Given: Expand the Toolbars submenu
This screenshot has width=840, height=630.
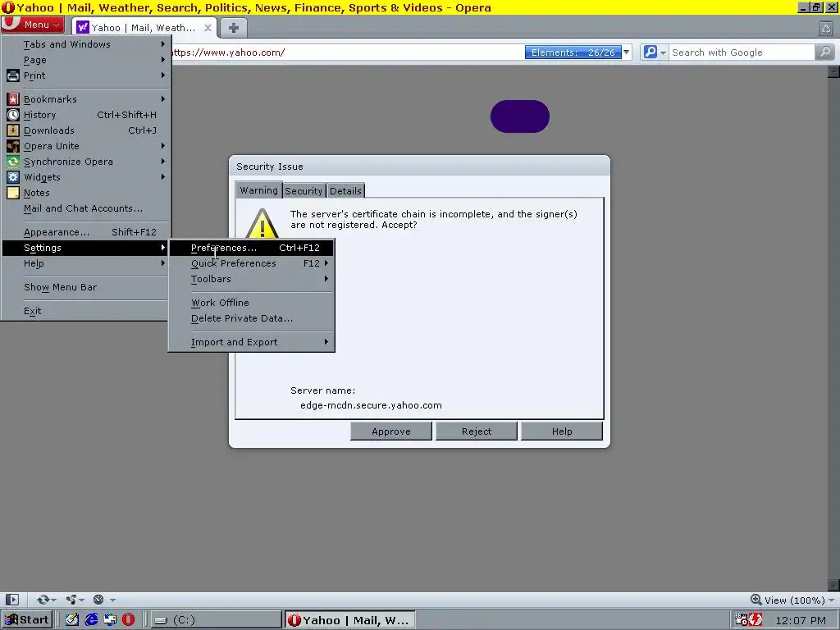Looking at the screenshot, I should tap(252, 279).
